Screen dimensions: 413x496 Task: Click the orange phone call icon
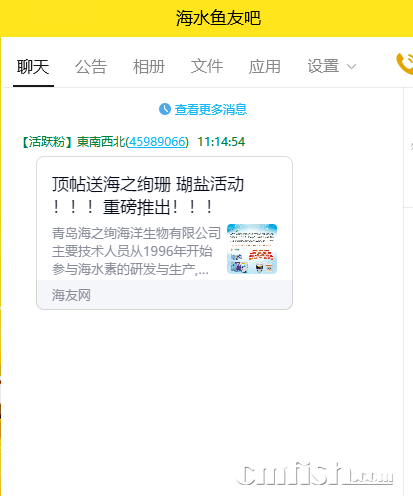point(405,64)
